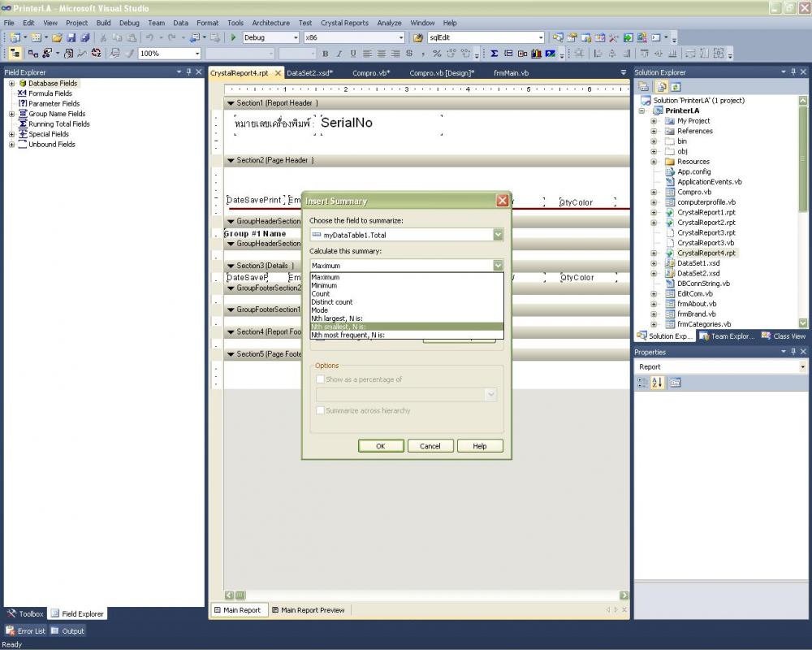The height and width of the screenshot is (650, 812).
Task: Select Running Total Fields in Field Explorer
Action: pos(59,123)
